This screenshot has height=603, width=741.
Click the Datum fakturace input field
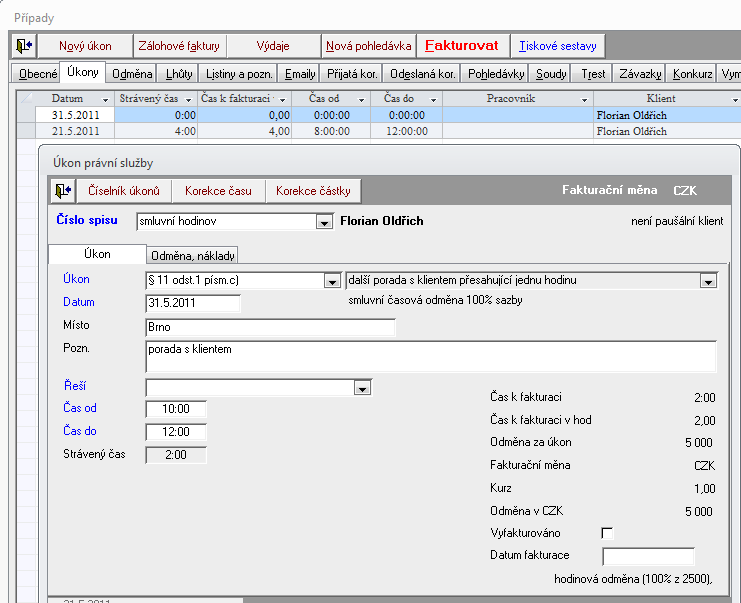coord(648,557)
